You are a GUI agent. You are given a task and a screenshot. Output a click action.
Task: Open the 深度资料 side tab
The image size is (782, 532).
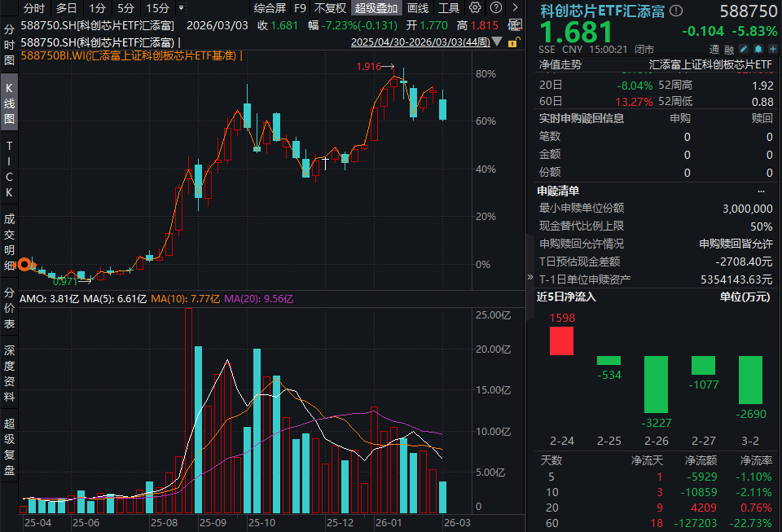[9, 375]
